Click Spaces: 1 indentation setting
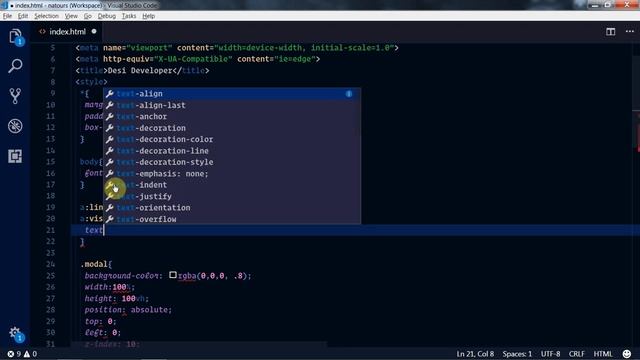 coord(517,354)
